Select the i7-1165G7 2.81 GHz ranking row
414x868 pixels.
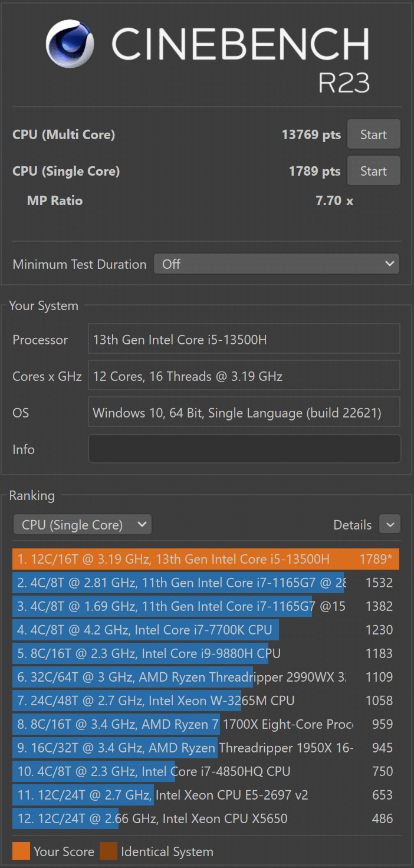pos(205,583)
